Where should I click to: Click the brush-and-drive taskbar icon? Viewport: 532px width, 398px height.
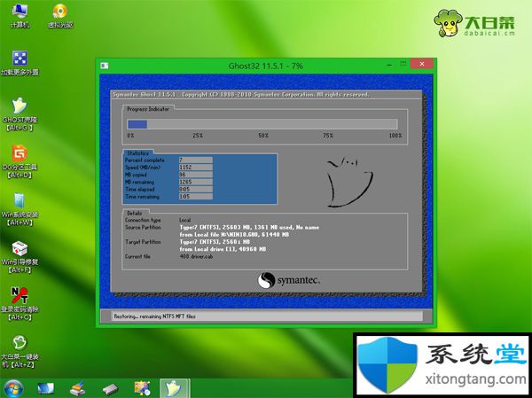coord(78,389)
